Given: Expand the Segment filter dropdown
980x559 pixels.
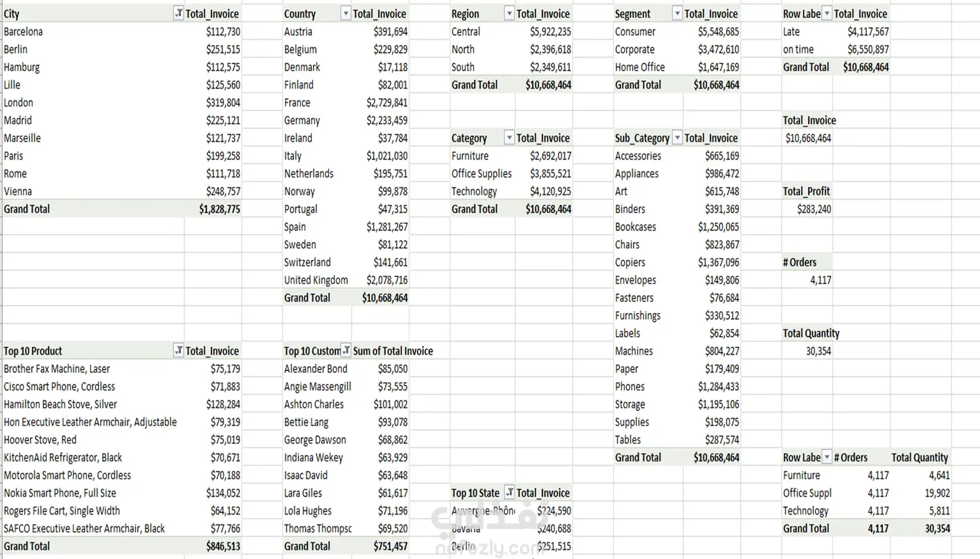Looking at the screenshot, I should [677, 13].
